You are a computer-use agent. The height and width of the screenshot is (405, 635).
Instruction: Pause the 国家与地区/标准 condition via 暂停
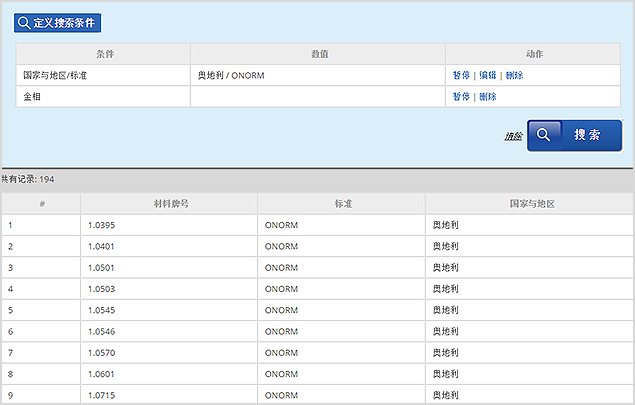(460, 75)
